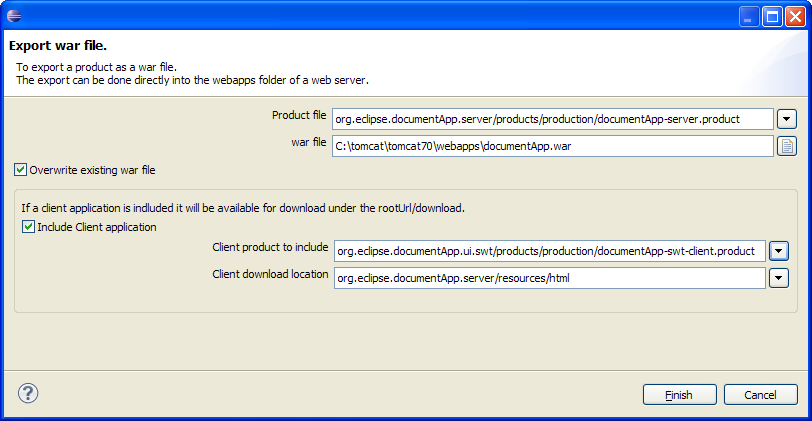
Task: Click the Finish button
Action: tap(679, 395)
